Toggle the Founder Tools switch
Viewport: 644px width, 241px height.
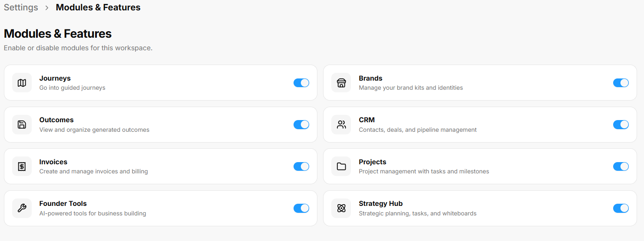[x=301, y=208]
